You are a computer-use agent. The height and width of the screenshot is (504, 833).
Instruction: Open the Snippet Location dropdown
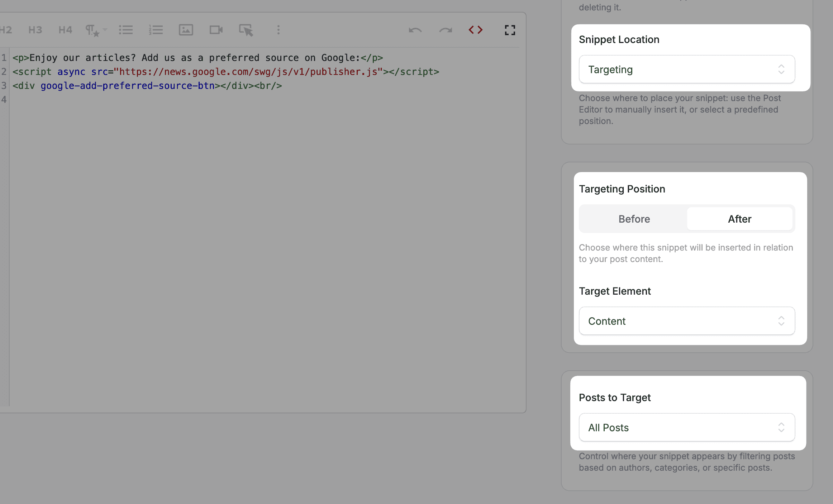687,69
